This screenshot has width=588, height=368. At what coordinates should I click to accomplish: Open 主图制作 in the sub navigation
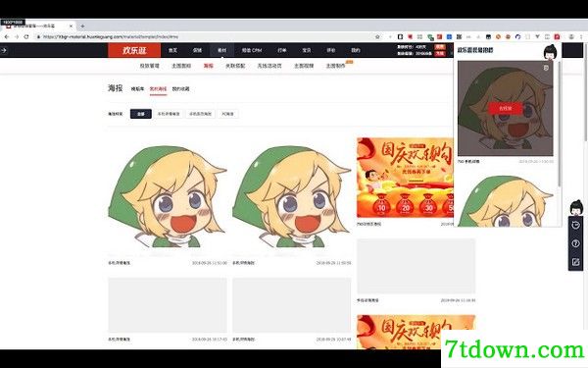335,66
